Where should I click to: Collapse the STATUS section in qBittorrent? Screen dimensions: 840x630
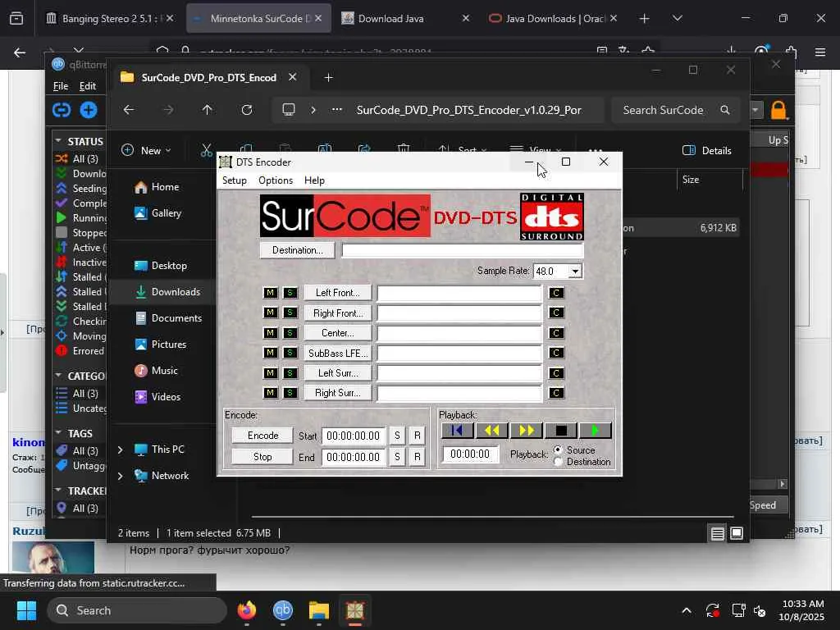(x=58, y=141)
